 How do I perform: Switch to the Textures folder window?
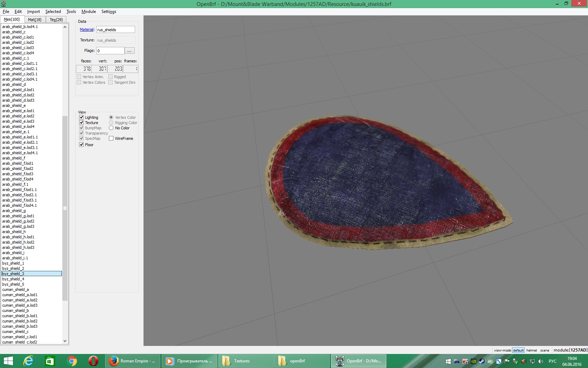[246, 361]
